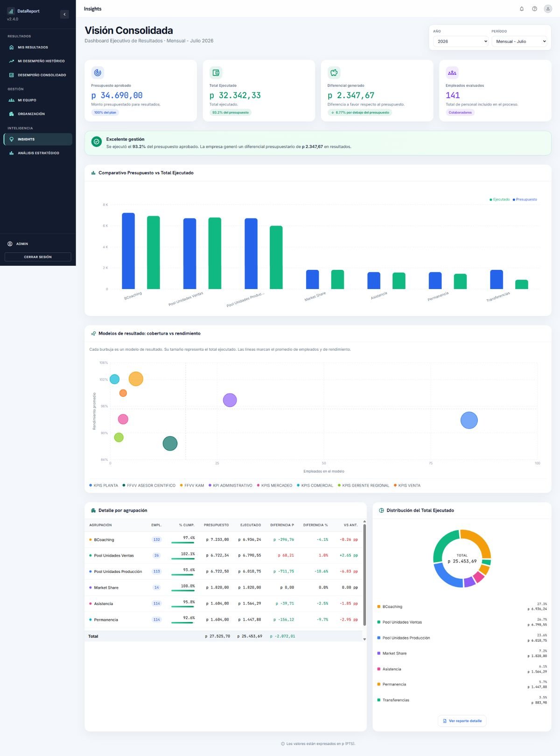Toggle KPI ADMINISTRATIVO legend item
560x756 pixels.
(x=230, y=486)
